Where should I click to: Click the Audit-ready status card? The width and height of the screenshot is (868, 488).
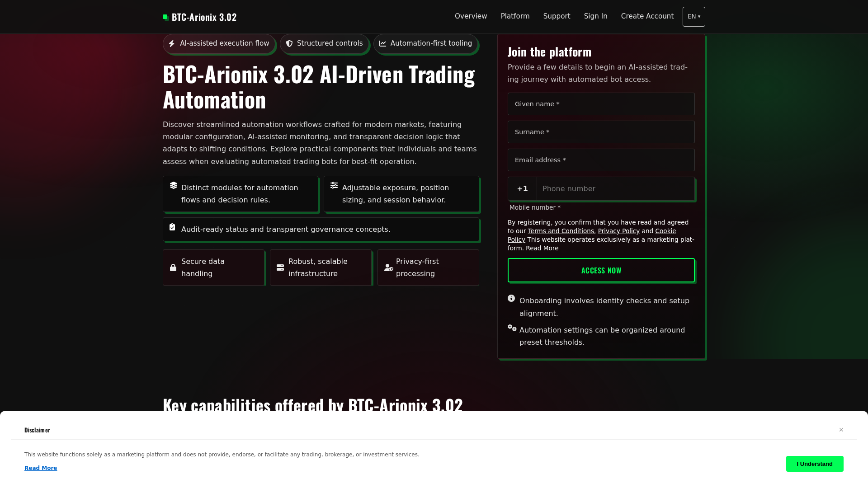tap(321, 230)
